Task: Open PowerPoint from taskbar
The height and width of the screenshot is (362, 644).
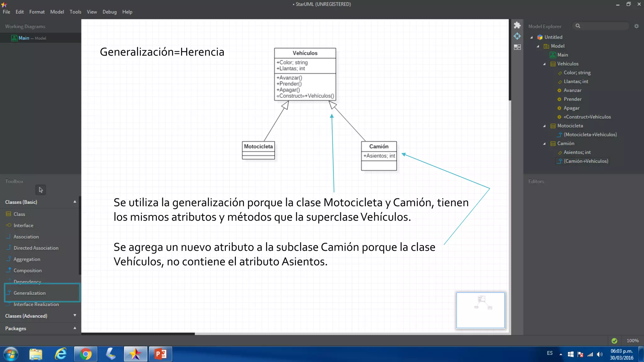Action: 160,354
